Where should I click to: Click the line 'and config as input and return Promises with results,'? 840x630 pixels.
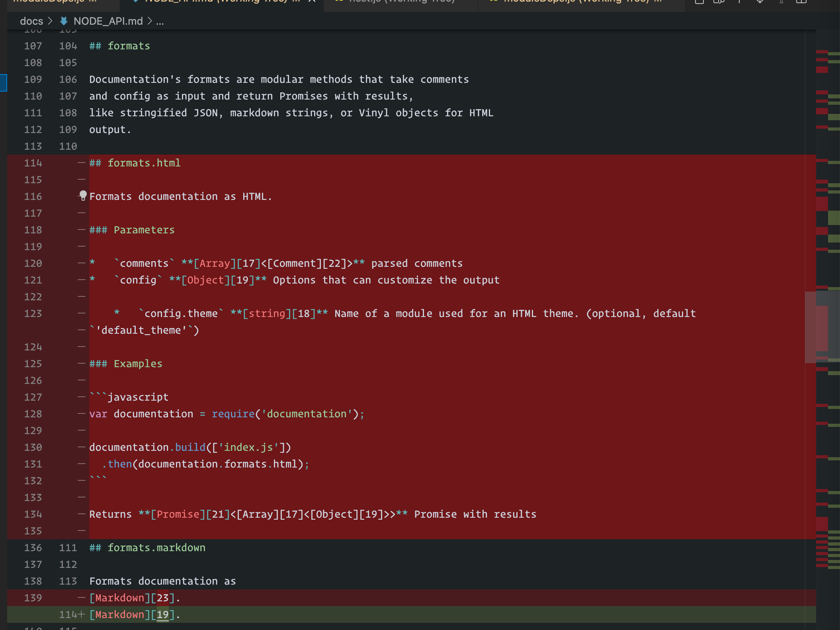click(x=251, y=96)
